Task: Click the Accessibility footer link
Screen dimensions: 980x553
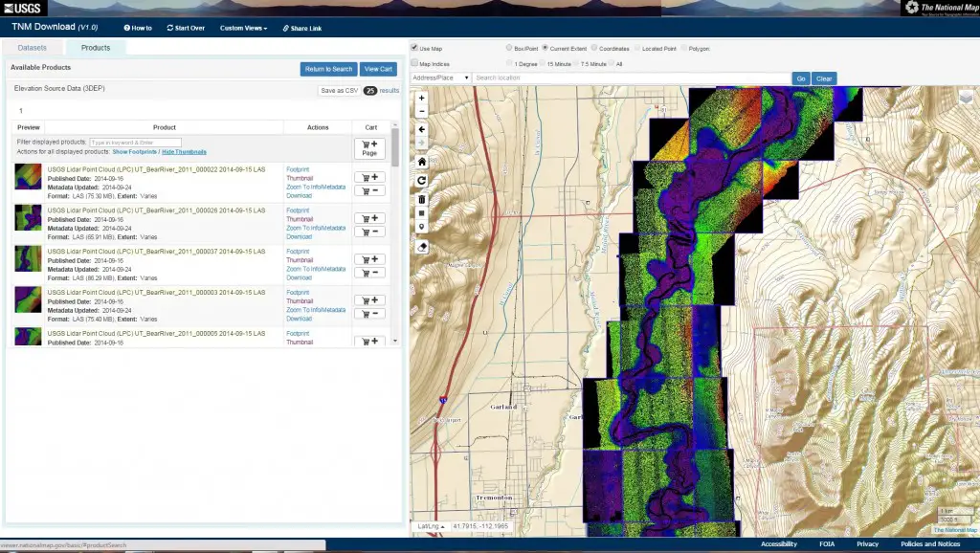Action: pos(779,544)
